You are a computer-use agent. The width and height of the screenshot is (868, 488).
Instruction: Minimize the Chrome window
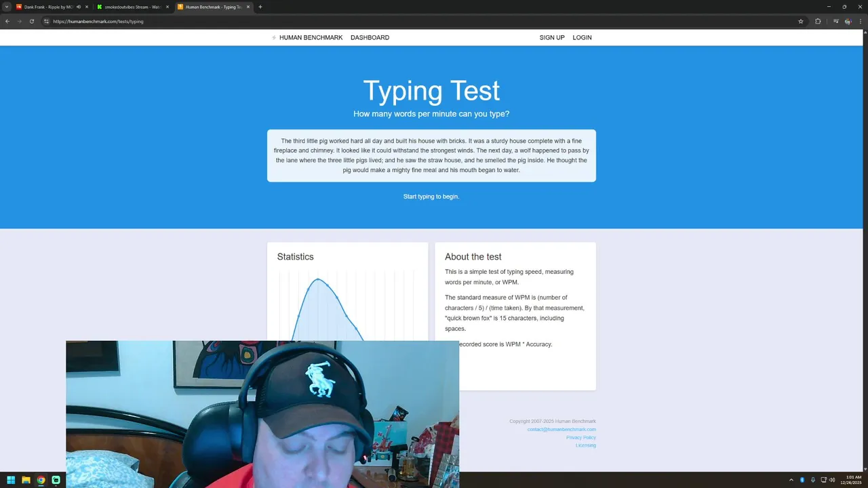tap(829, 7)
